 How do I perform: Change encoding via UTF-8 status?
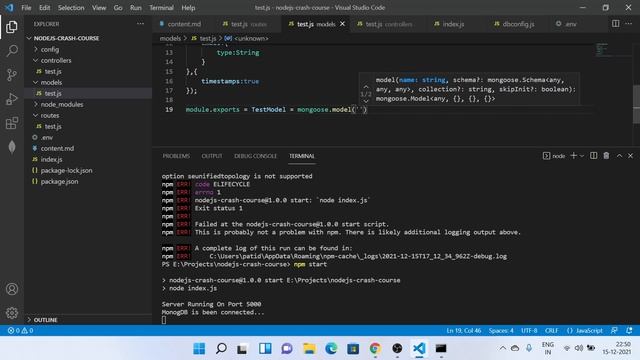click(x=529, y=331)
